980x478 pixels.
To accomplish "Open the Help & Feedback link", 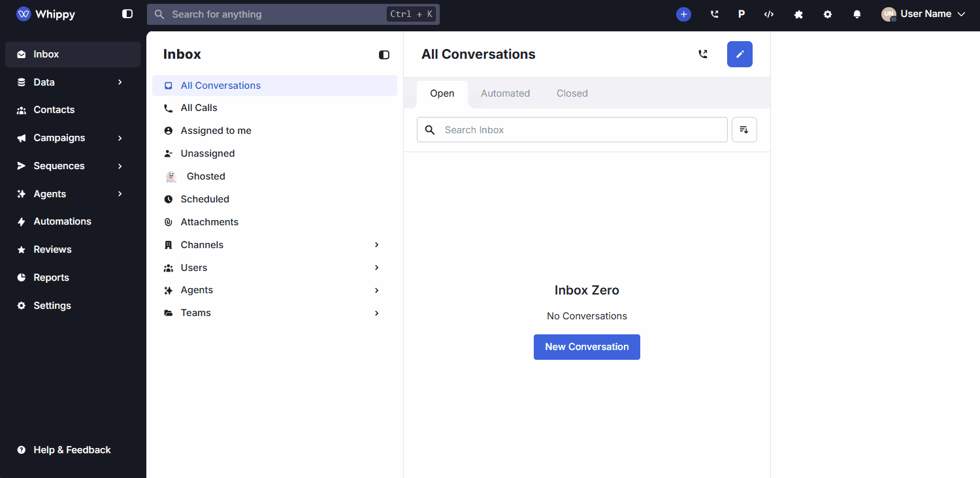I will click(x=72, y=450).
